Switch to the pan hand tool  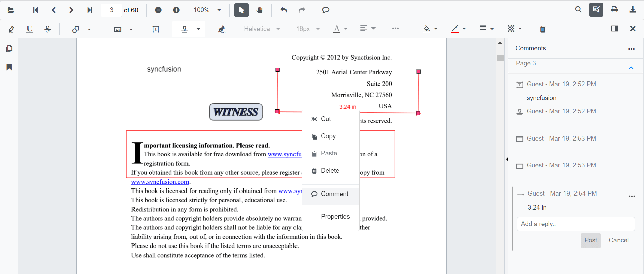(259, 10)
